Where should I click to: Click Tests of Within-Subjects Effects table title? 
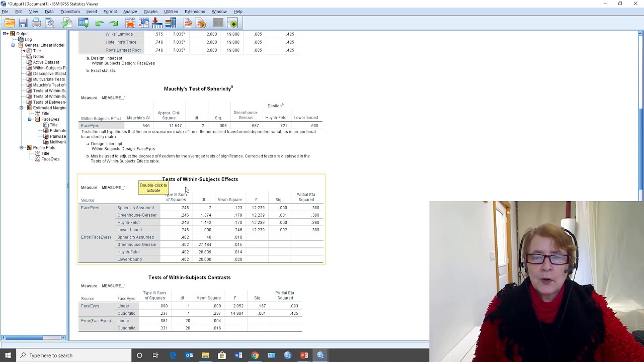pos(200,179)
